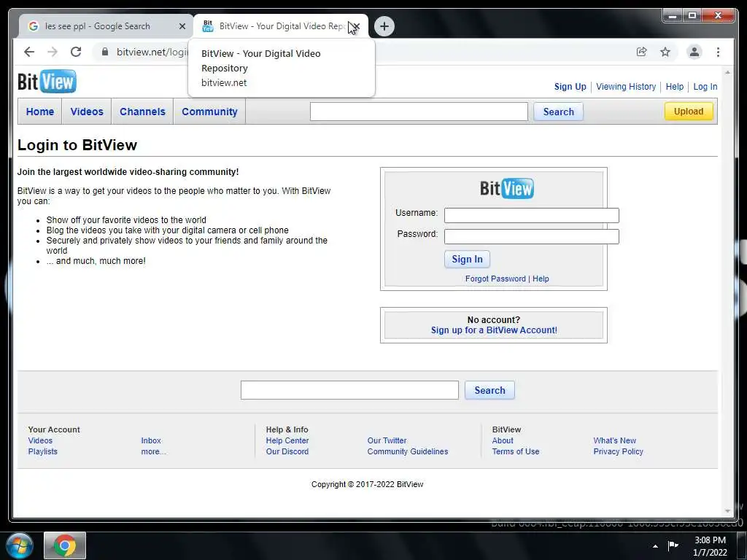Click the taskbar clock showing 3:08 PM
747x560 pixels.
click(x=710, y=545)
